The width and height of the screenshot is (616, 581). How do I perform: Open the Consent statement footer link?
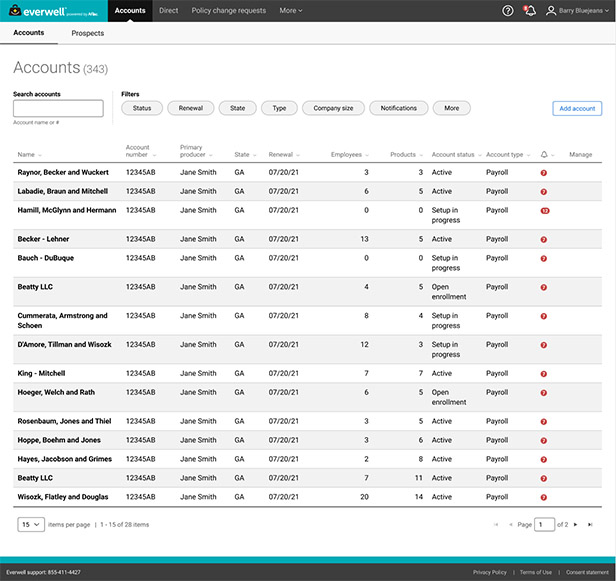tap(587, 572)
